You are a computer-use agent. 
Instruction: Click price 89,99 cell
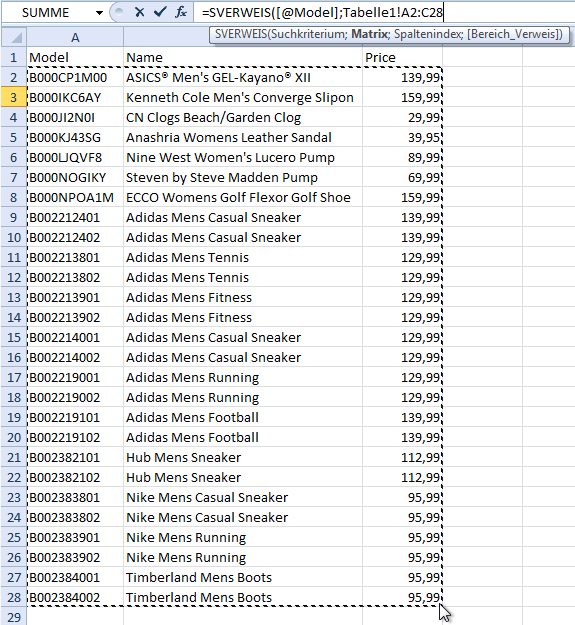click(402, 157)
